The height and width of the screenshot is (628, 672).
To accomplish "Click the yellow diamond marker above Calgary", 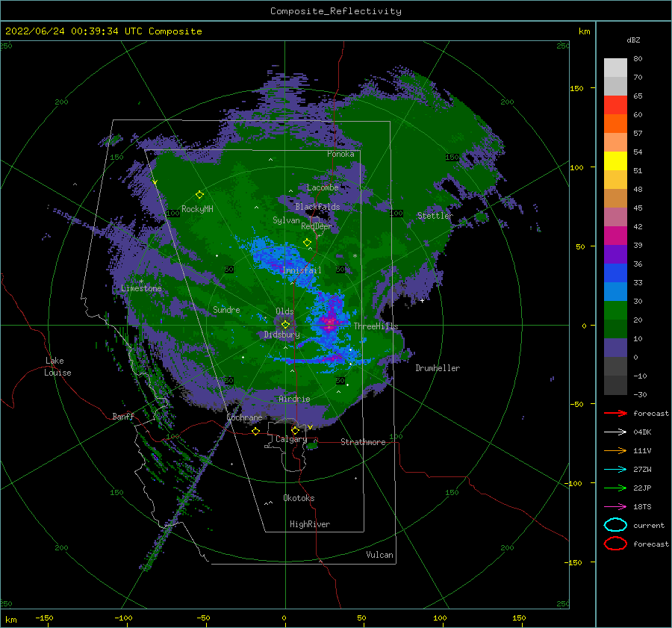I will point(295,430).
